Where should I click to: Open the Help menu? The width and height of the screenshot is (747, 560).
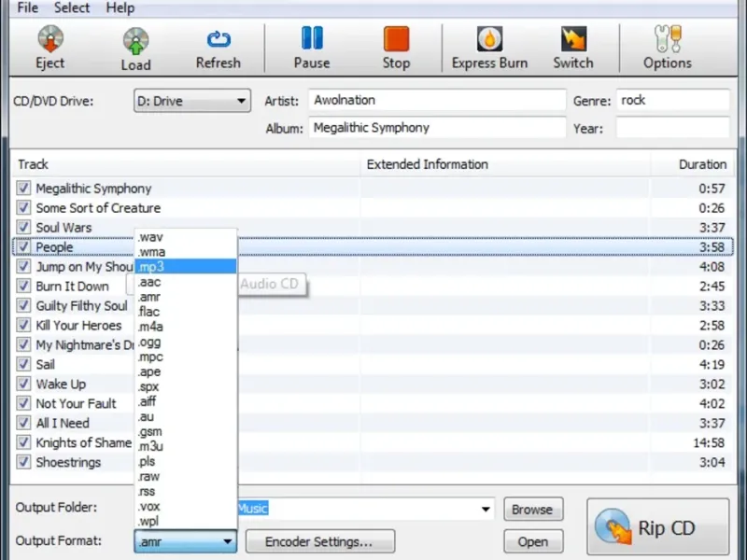point(120,7)
